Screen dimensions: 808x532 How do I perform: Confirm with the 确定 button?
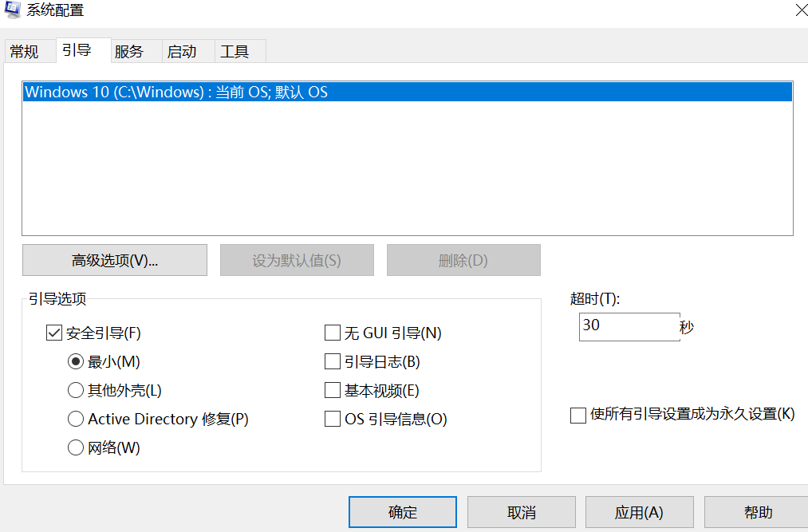[403, 512]
